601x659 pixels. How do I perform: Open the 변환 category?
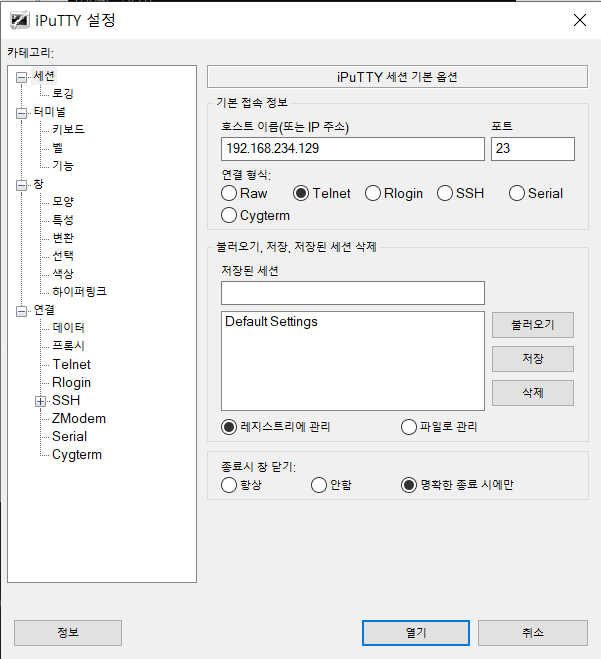[x=63, y=238]
